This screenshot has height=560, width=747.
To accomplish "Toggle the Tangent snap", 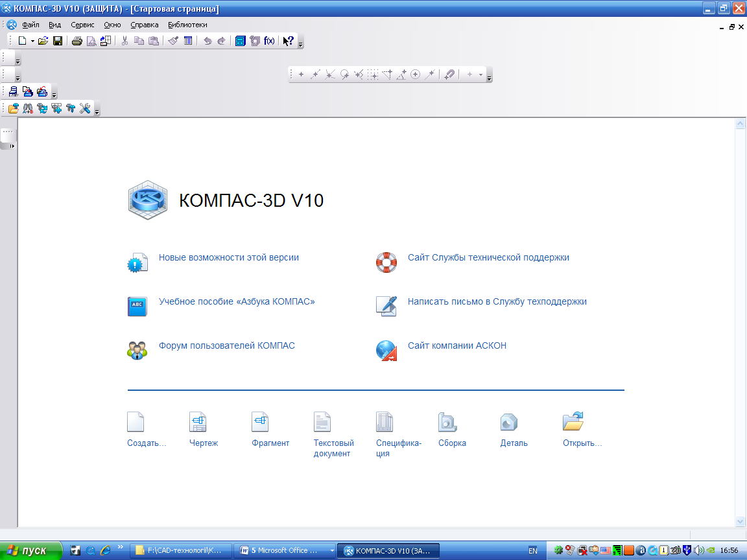I will click(x=344, y=75).
